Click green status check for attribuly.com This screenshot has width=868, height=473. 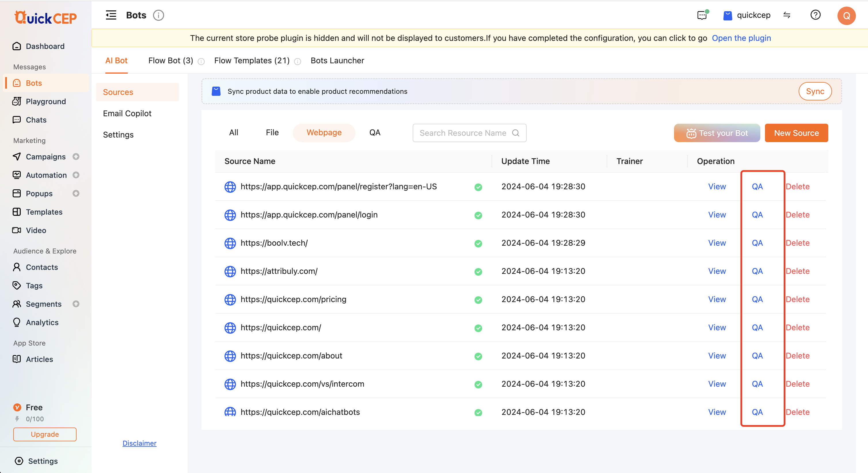[478, 272]
